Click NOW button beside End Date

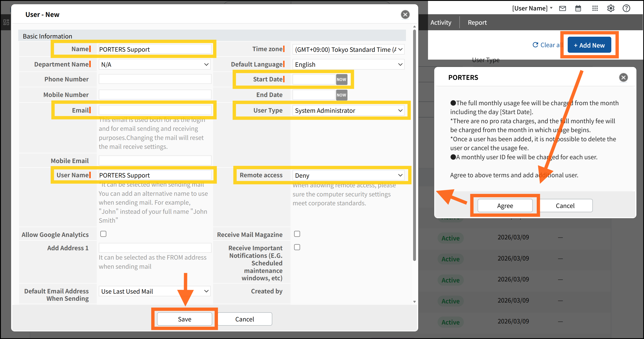(x=341, y=95)
